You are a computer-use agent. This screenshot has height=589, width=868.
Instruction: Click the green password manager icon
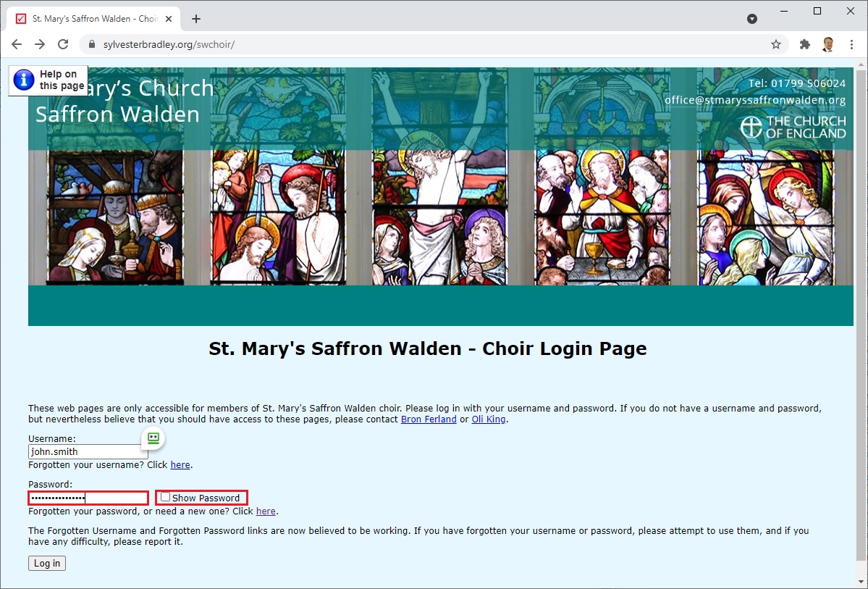coord(153,438)
